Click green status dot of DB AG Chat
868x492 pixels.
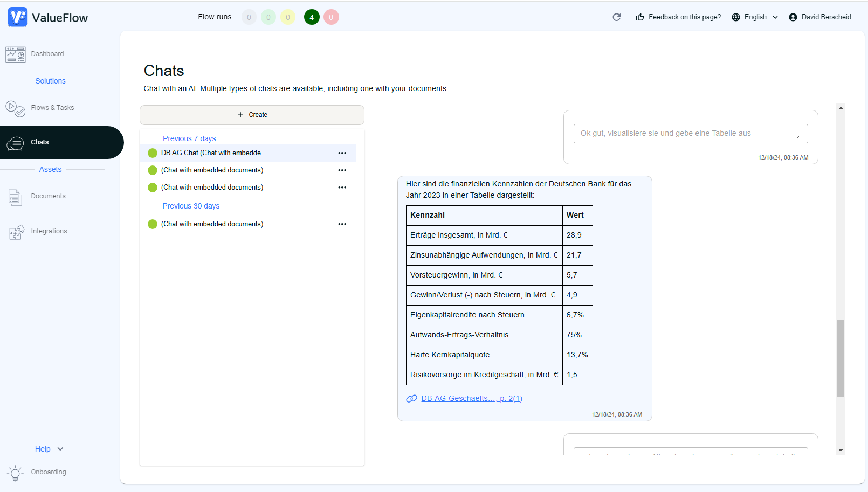153,153
